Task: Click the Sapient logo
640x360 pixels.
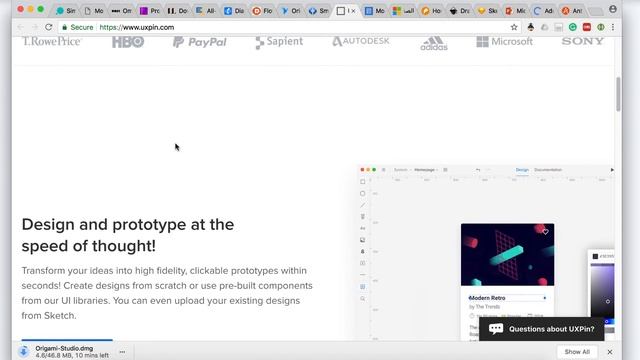Action: pos(279,42)
